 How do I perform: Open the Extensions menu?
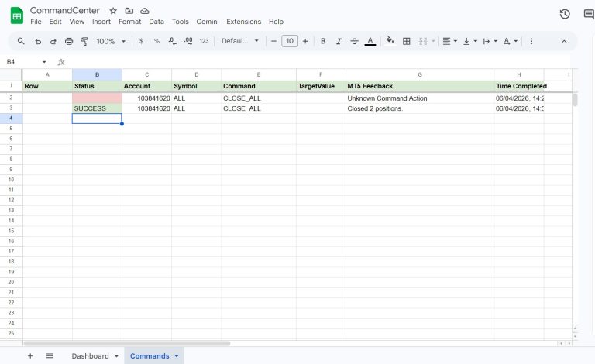(x=243, y=22)
